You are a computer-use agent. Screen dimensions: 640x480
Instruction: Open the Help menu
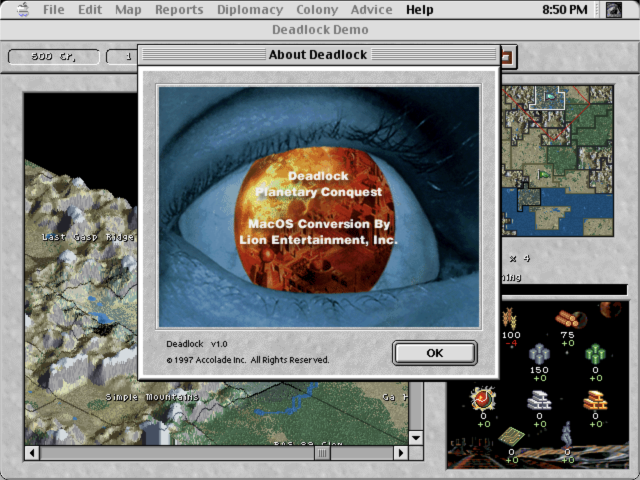420,9
